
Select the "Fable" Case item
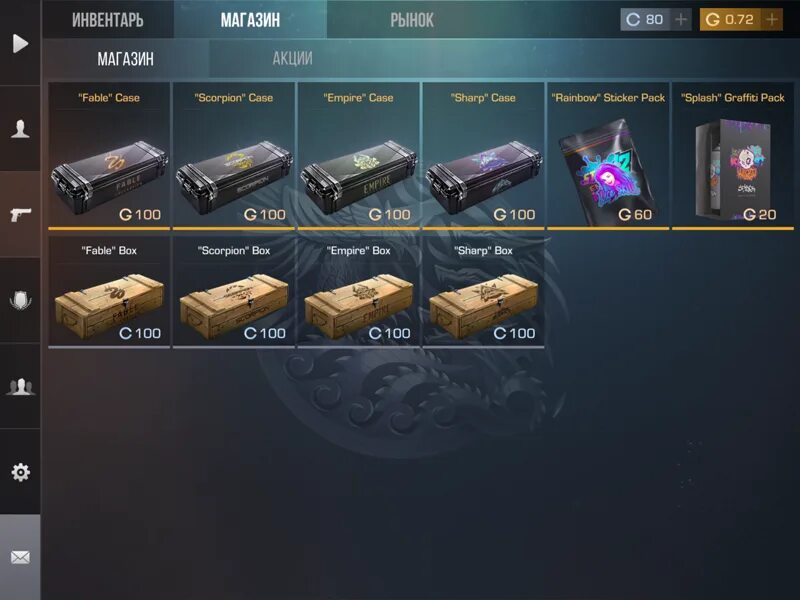(109, 156)
